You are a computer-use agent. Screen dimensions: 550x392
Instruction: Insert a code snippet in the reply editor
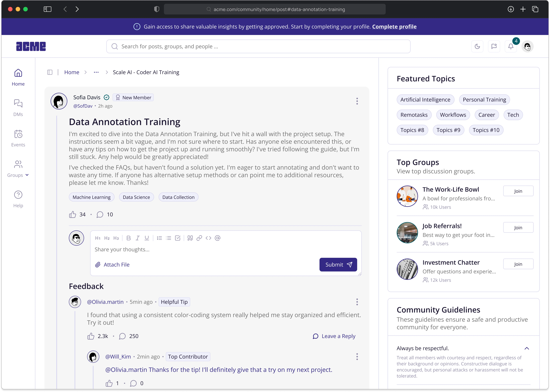(x=208, y=238)
